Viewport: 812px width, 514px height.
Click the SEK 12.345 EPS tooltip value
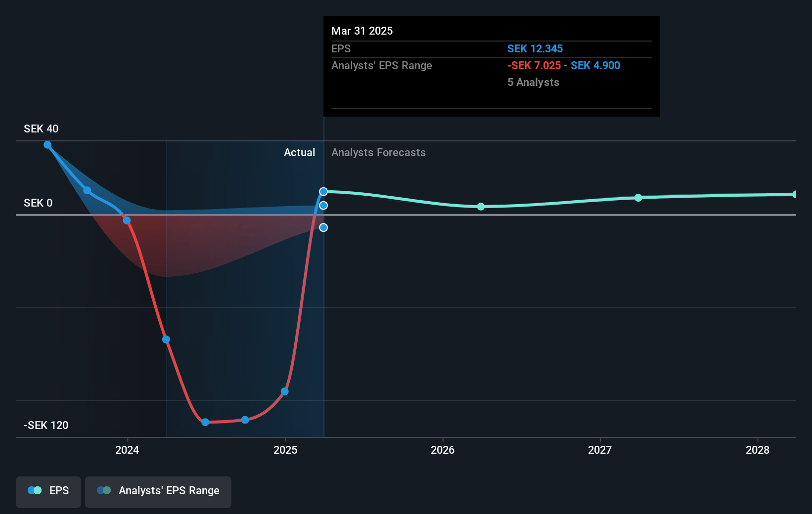pyautogui.click(x=535, y=48)
